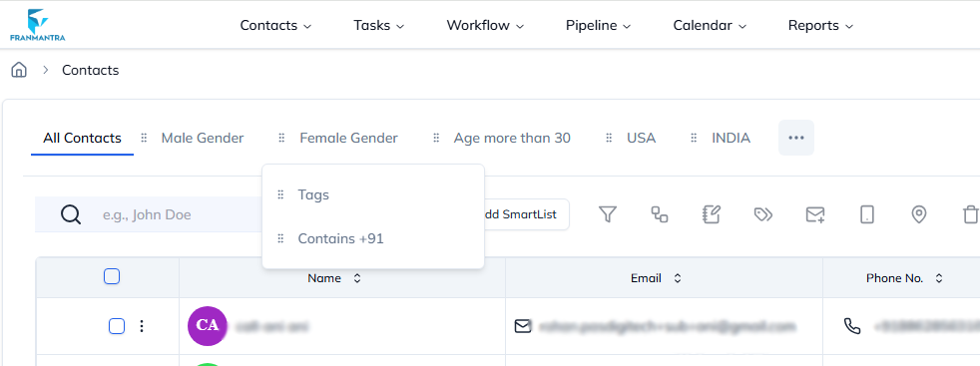
Task: Click the drag handle beside USA
Action: tap(609, 138)
